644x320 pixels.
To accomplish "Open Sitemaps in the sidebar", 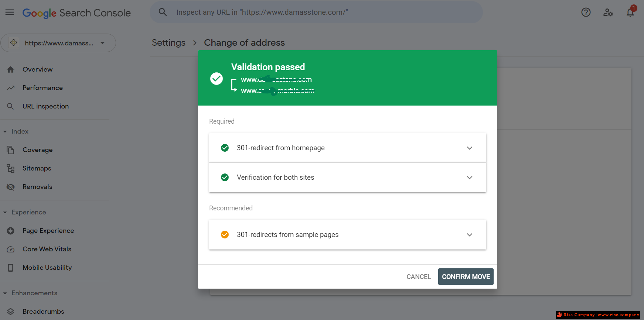I will 37,168.
